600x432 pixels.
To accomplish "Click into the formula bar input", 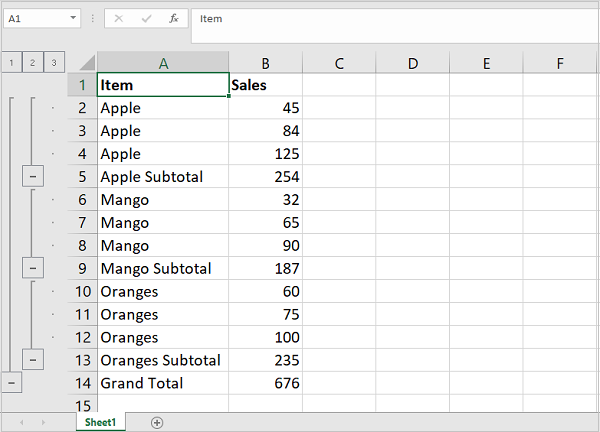I will click(x=390, y=19).
